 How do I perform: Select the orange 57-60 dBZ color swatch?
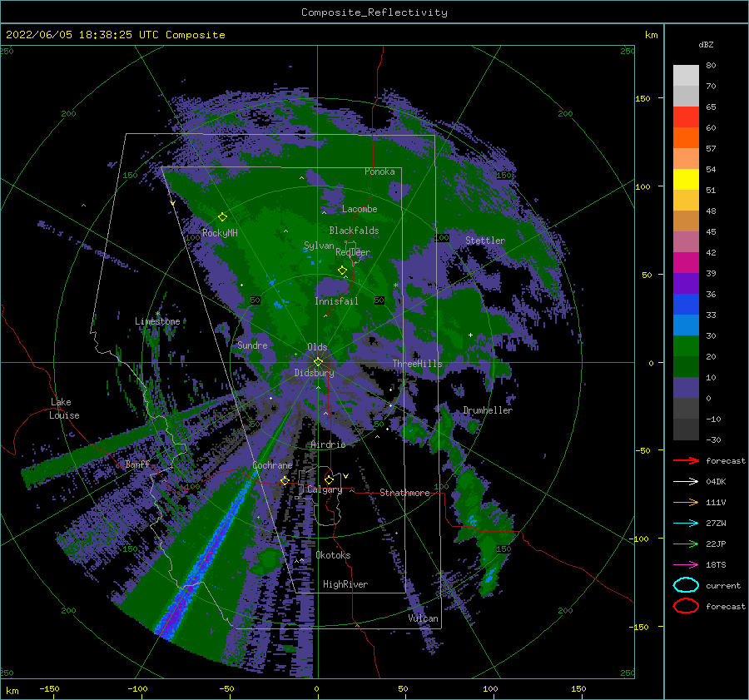(686, 138)
